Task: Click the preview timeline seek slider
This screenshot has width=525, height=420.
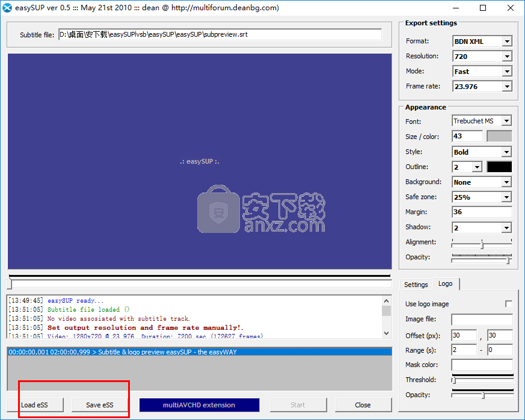Action: [x=200, y=283]
